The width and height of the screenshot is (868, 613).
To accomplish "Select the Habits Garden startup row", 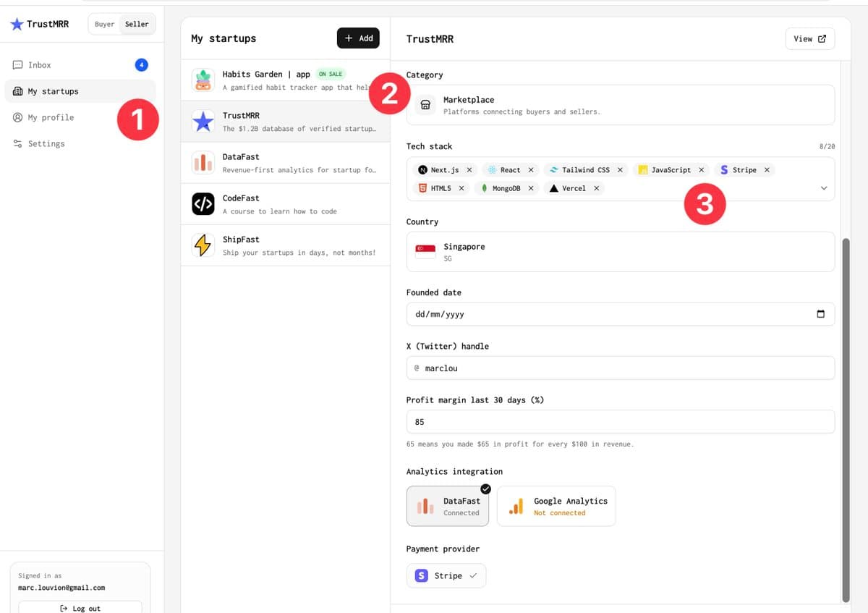I will pos(285,80).
